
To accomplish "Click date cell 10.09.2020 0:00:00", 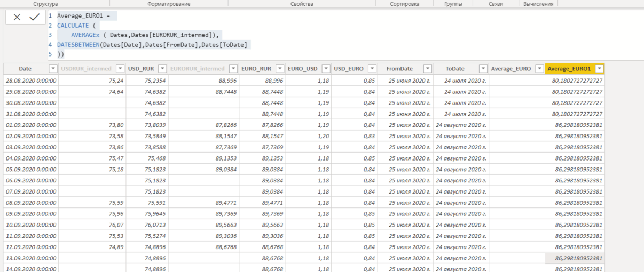I will coord(30,225).
